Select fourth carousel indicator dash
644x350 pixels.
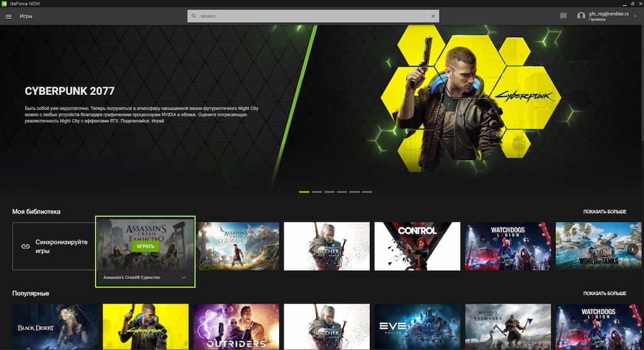click(x=342, y=192)
